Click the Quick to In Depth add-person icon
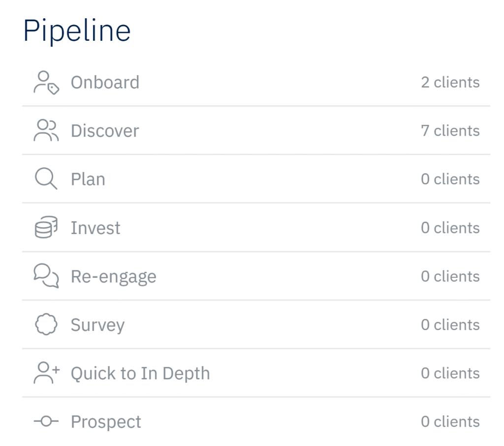Viewport: 504px width, 446px height. pos(46,373)
